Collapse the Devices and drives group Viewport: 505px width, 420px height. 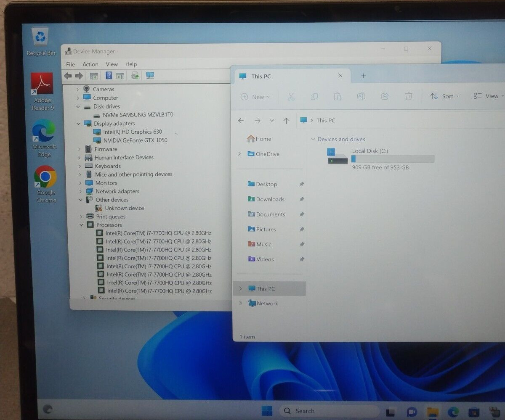pos(313,139)
